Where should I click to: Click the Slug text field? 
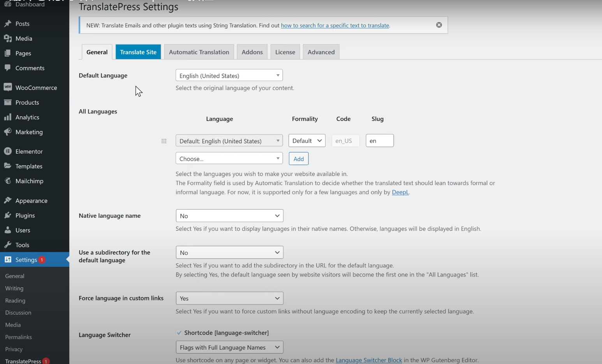380,141
